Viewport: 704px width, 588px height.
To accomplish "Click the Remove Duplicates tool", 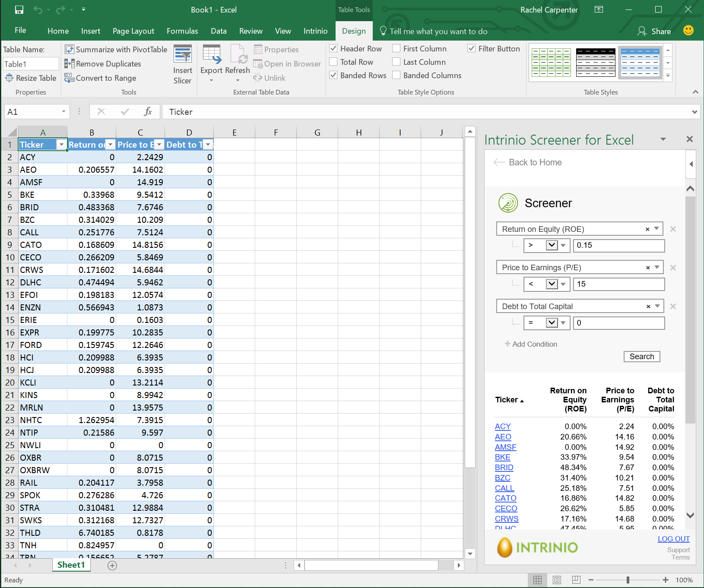I will click(x=103, y=64).
